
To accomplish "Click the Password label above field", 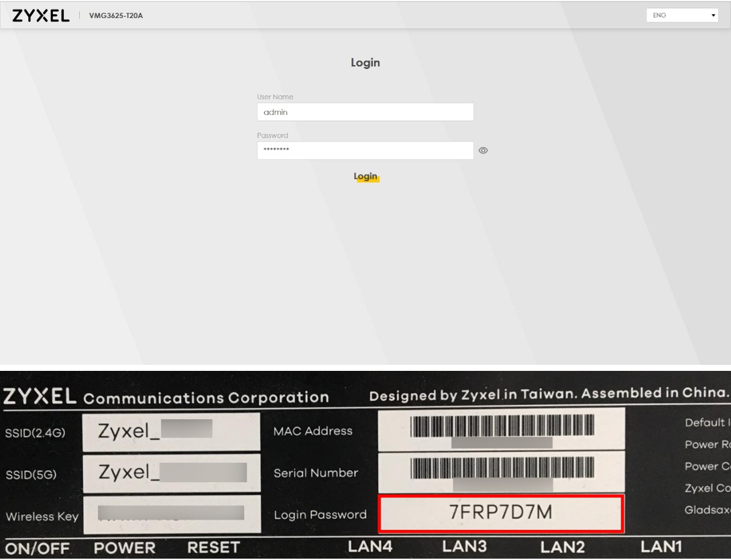I will coord(272,135).
